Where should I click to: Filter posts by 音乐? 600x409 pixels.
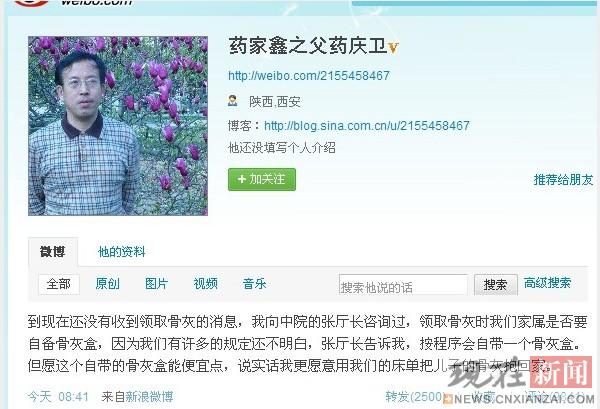254,284
